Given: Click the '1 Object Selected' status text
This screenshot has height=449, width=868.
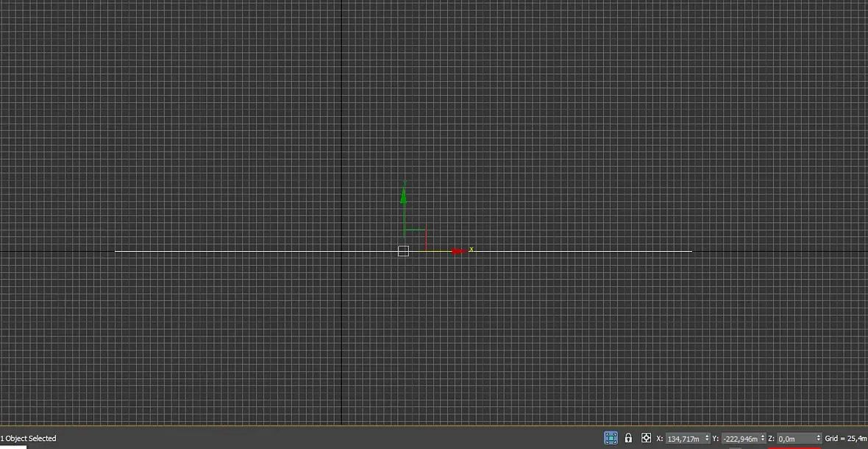Looking at the screenshot, I should pyautogui.click(x=28, y=439).
